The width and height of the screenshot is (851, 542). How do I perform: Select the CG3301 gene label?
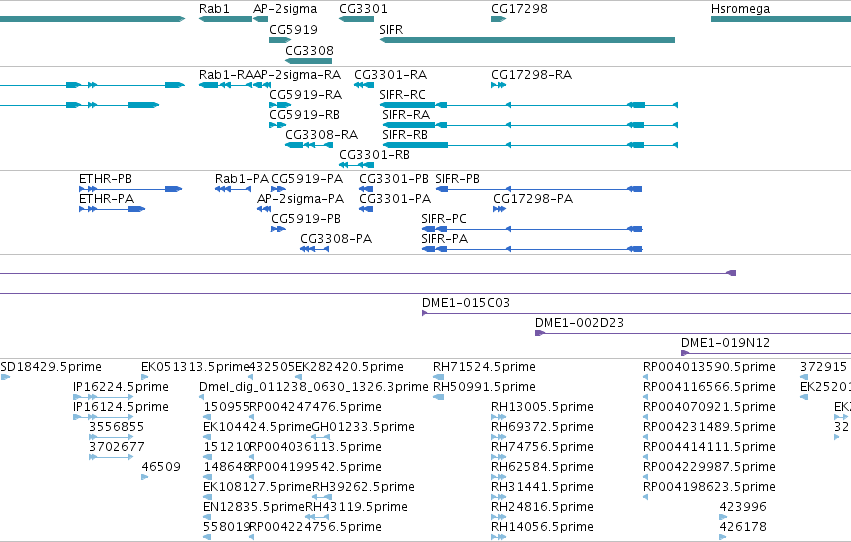363,9
